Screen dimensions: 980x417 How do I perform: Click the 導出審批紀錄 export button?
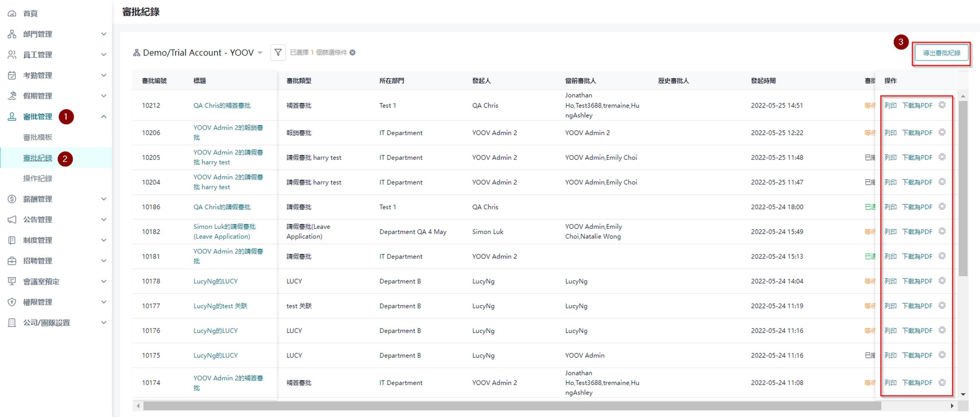(x=941, y=53)
